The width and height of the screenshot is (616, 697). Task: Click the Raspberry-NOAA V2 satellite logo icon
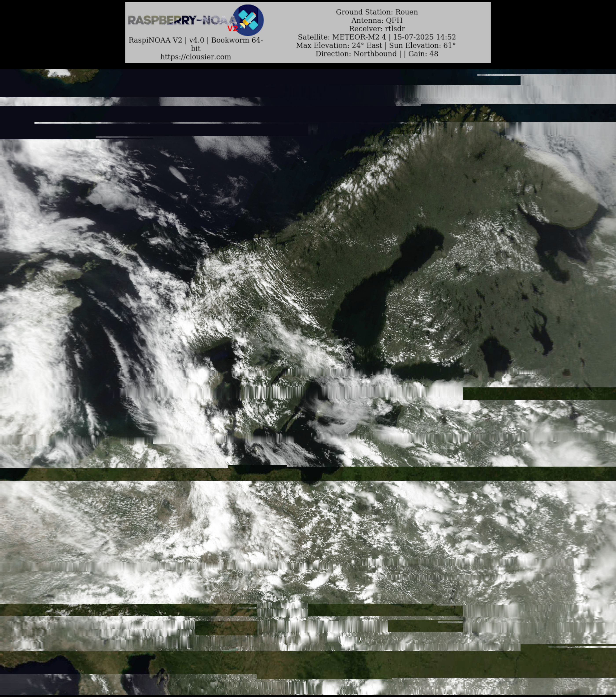tap(248, 20)
